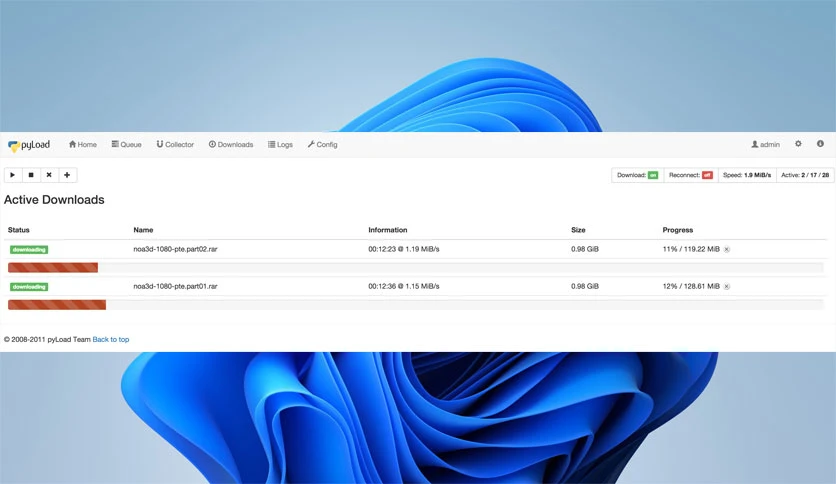
Task: Follow the Back to top link
Action: click(111, 340)
